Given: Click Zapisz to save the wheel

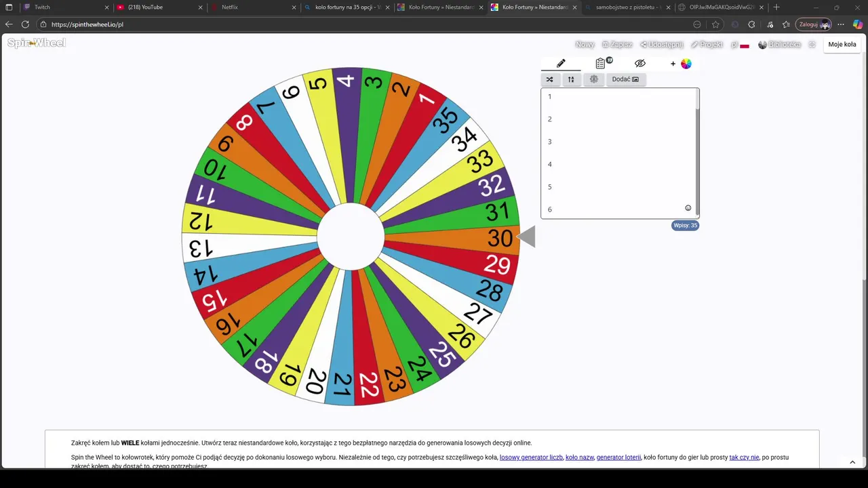Looking at the screenshot, I should pyautogui.click(x=617, y=45).
